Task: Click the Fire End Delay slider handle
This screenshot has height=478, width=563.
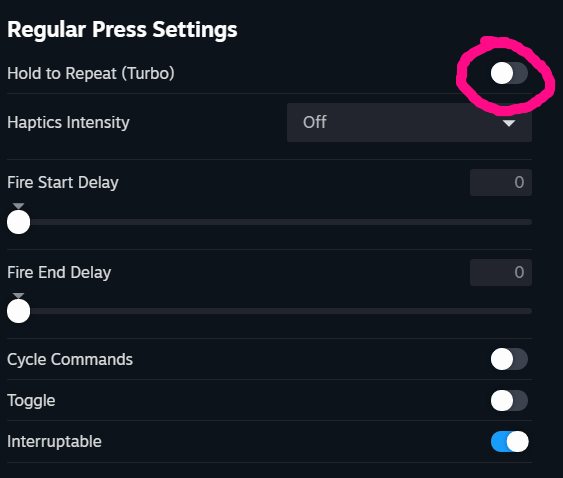Action: (x=19, y=311)
